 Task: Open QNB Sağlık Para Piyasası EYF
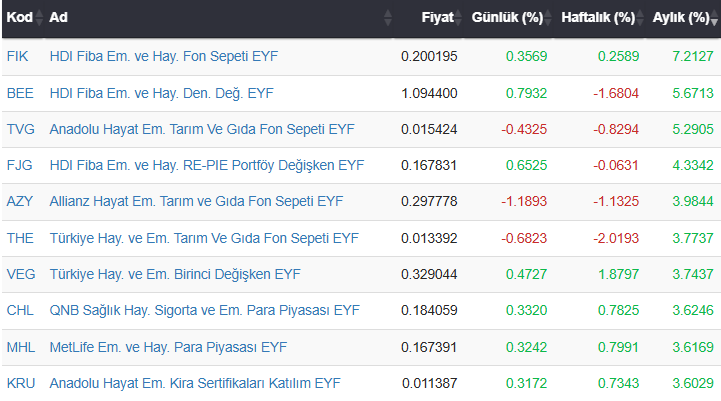click(x=205, y=310)
